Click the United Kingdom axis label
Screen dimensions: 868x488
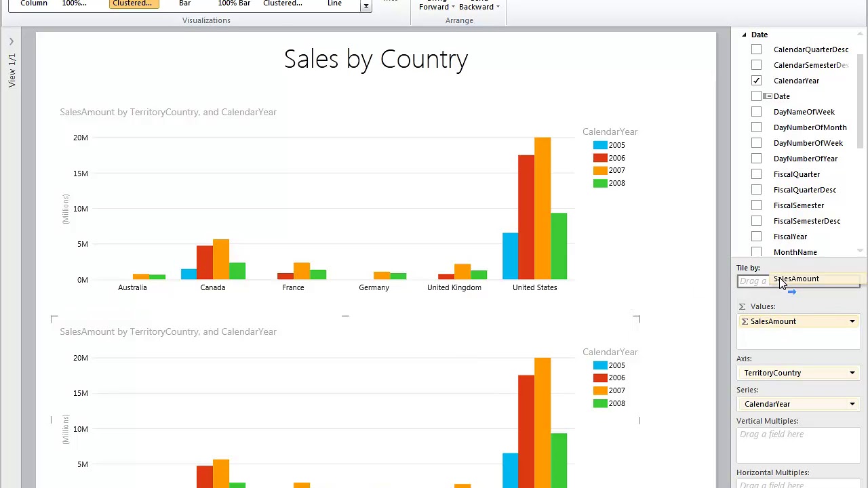click(x=454, y=287)
